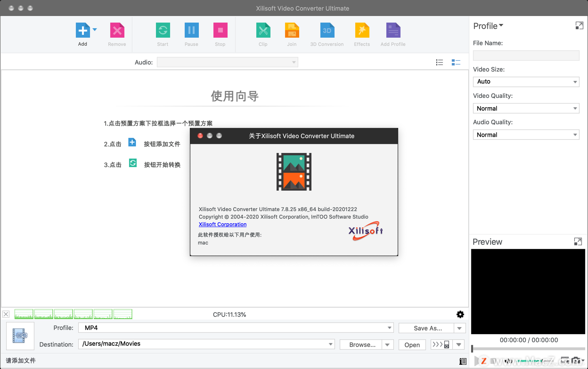Image resolution: width=588 pixels, height=369 pixels.
Task: Open the snapshot camera dropdown arrow
Action: coord(583,361)
